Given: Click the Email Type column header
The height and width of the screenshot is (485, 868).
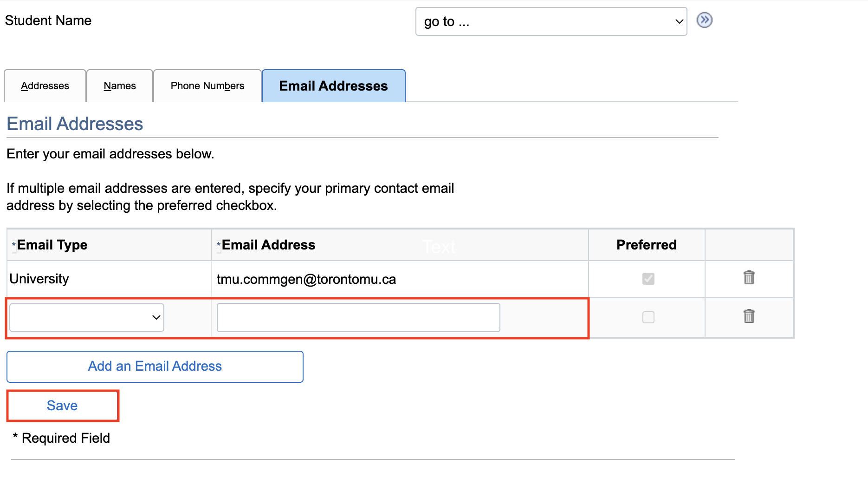Looking at the screenshot, I should pos(52,245).
